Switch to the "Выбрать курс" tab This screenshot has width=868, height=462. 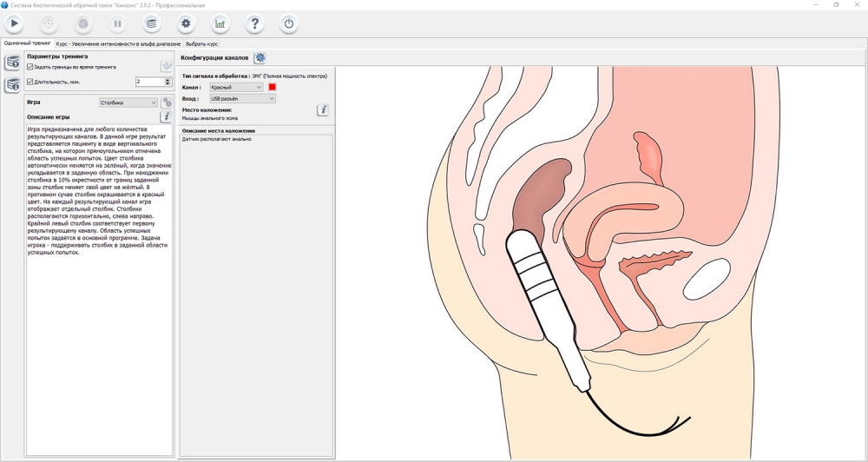[201, 43]
